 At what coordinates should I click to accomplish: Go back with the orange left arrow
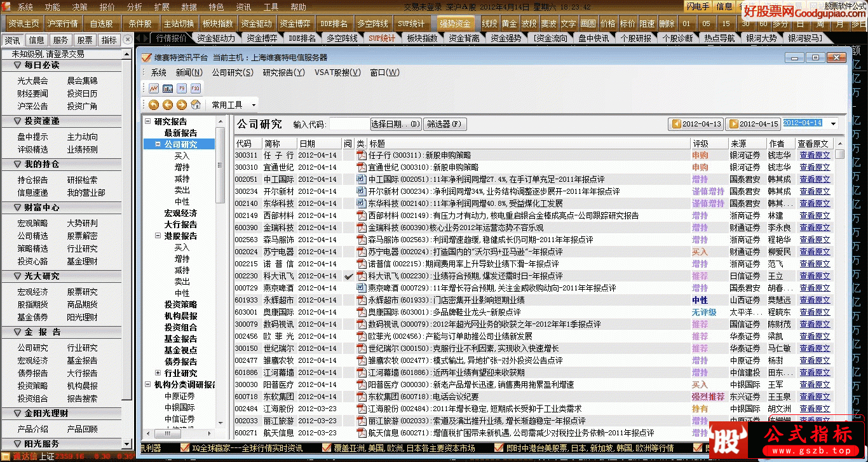(x=168, y=105)
